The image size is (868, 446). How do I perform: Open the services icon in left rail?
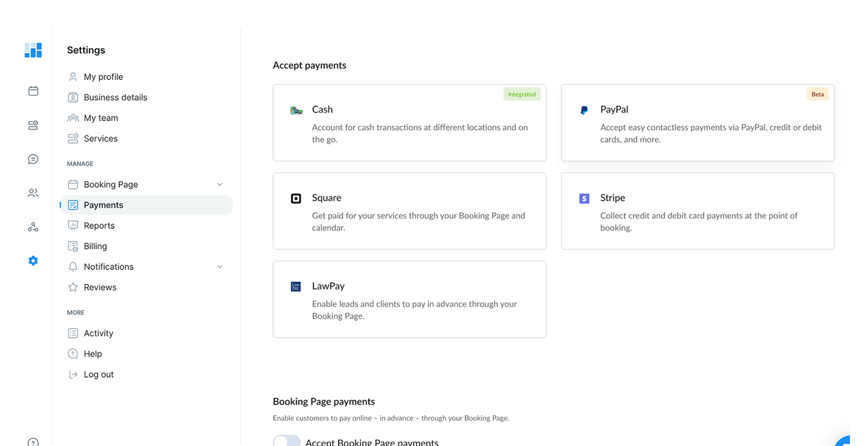click(x=33, y=125)
